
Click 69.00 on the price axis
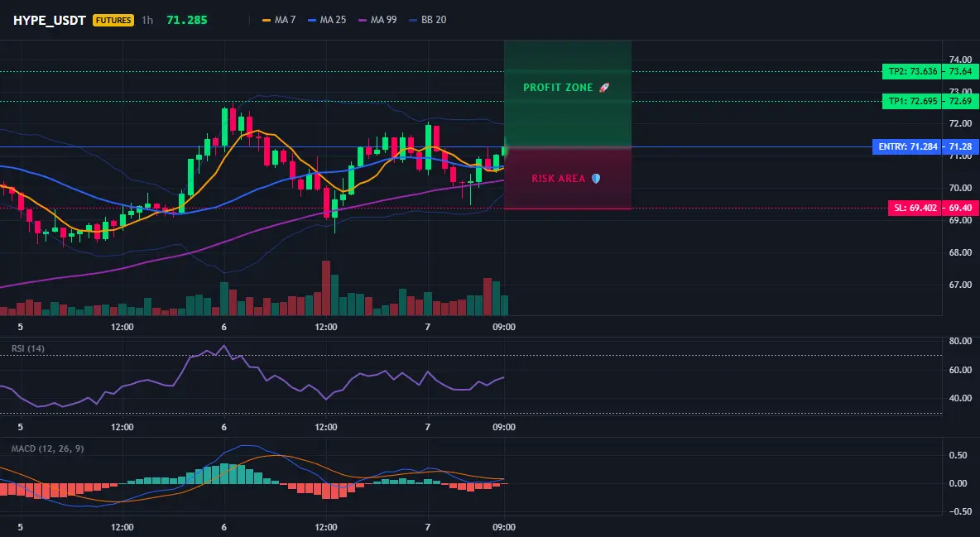960,220
